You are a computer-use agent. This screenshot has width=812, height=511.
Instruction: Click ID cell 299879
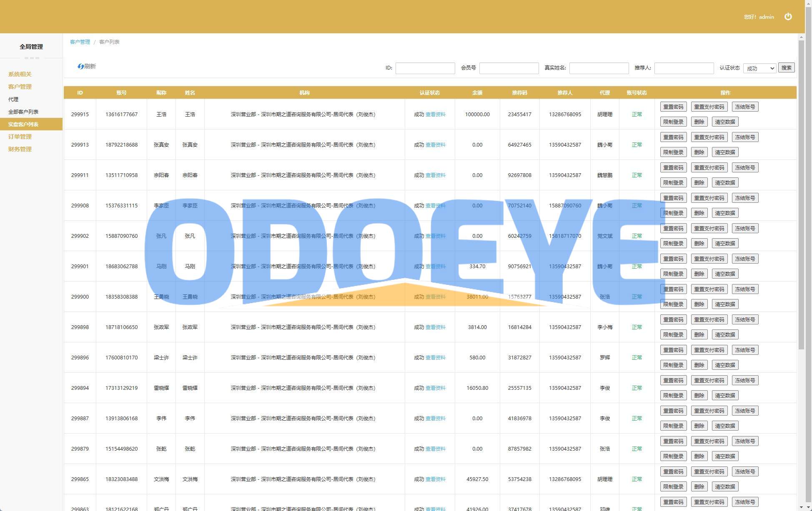(80, 449)
